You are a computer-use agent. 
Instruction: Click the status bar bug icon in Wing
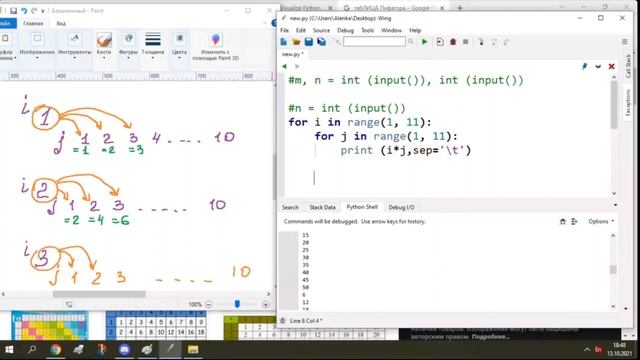(283, 321)
